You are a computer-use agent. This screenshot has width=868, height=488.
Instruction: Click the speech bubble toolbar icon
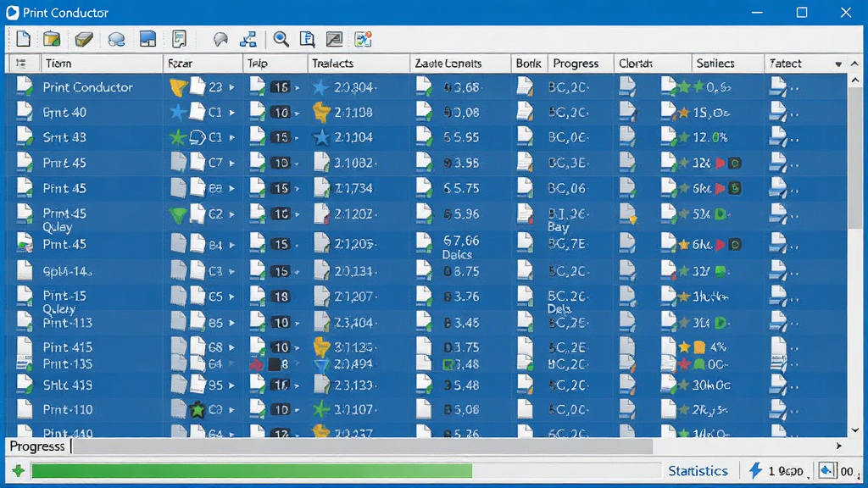tap(116, 39)
